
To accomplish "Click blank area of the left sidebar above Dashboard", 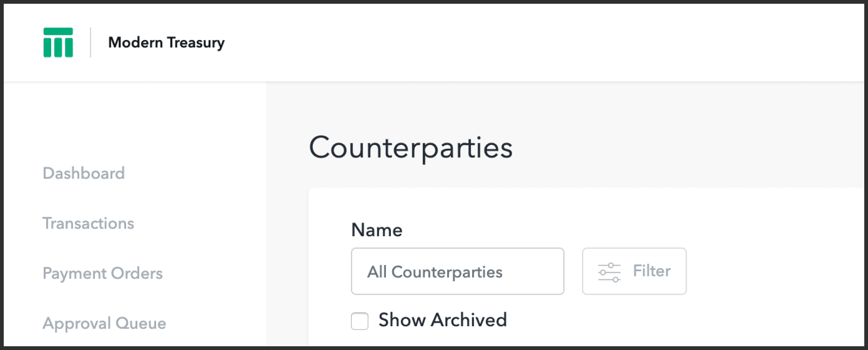I will [x=133, y=121].
